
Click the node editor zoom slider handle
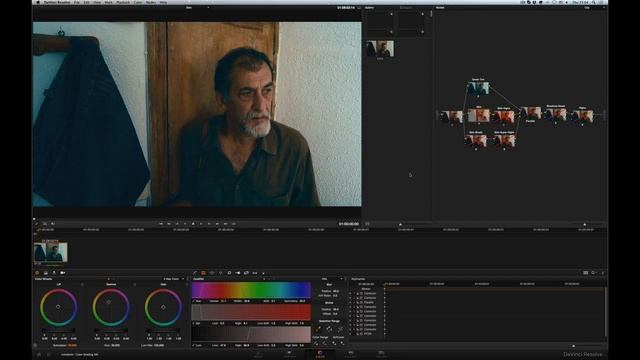[584, 224]
